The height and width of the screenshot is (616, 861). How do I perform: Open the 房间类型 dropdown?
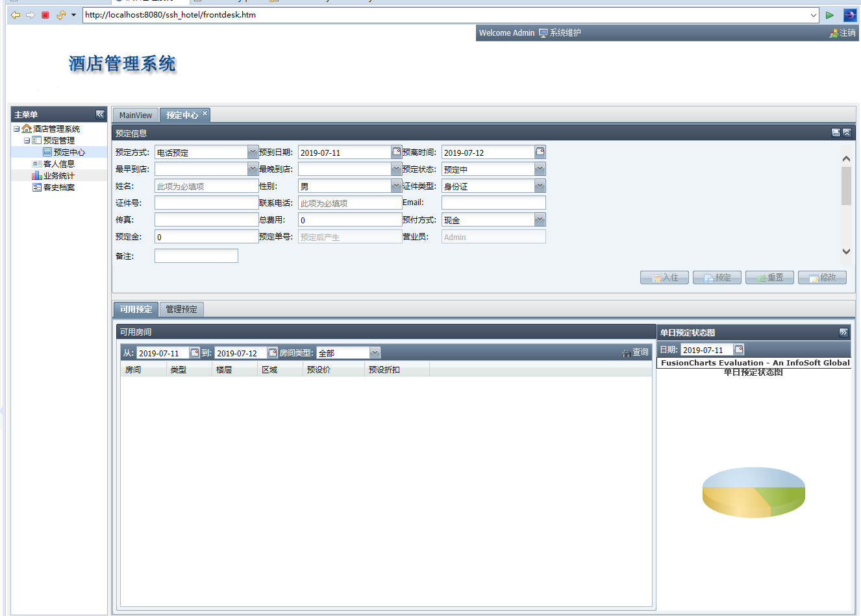[375, 352]
